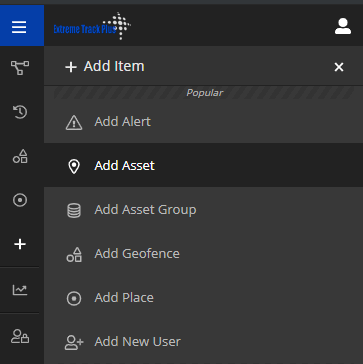Screen dimensions: 363x364
Task: Open the history clock sidebar icon
Action: pos(20,112)
